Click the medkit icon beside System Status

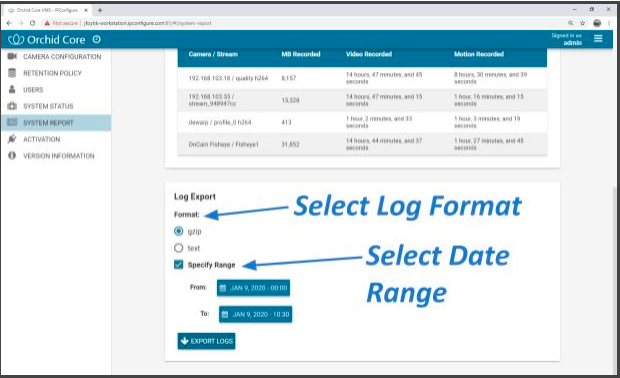coord(12,106)
